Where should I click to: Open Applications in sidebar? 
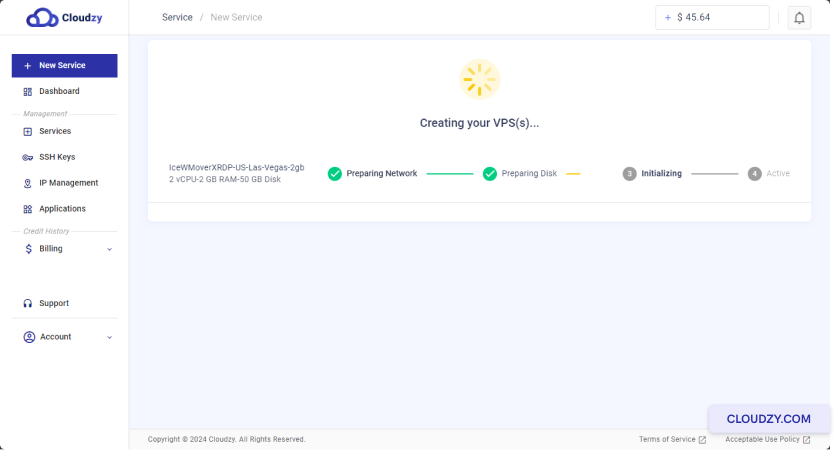(62, 208)
